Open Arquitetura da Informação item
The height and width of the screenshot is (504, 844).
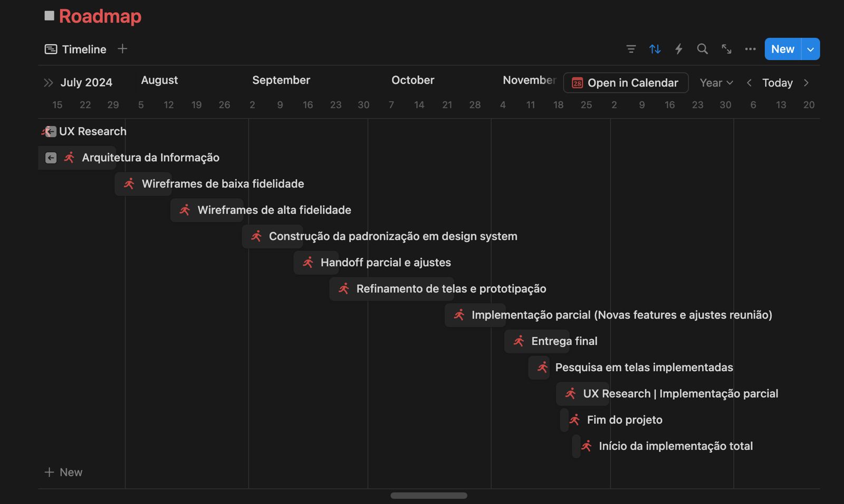tap(150, 158)
